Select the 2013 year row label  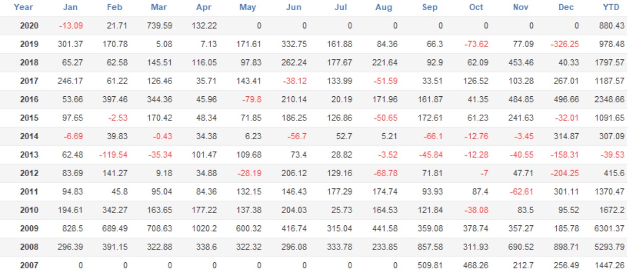click(29, 155)
